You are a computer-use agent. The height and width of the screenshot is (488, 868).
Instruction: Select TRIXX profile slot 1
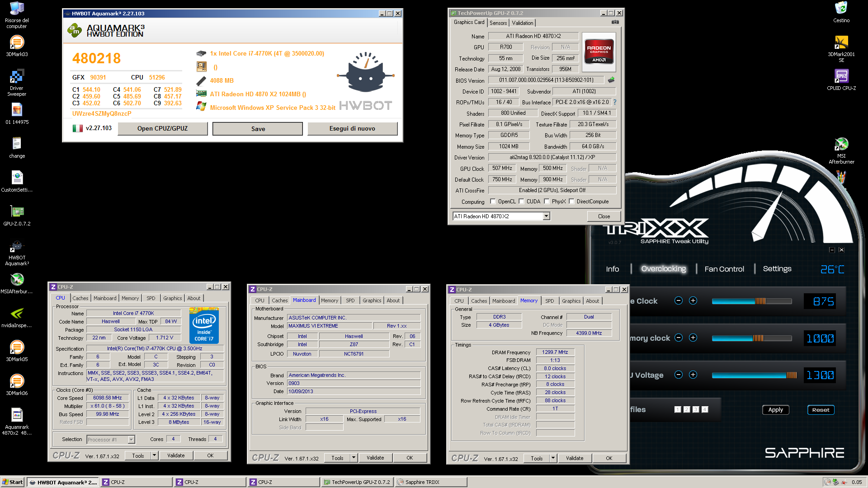pos(678,409)
